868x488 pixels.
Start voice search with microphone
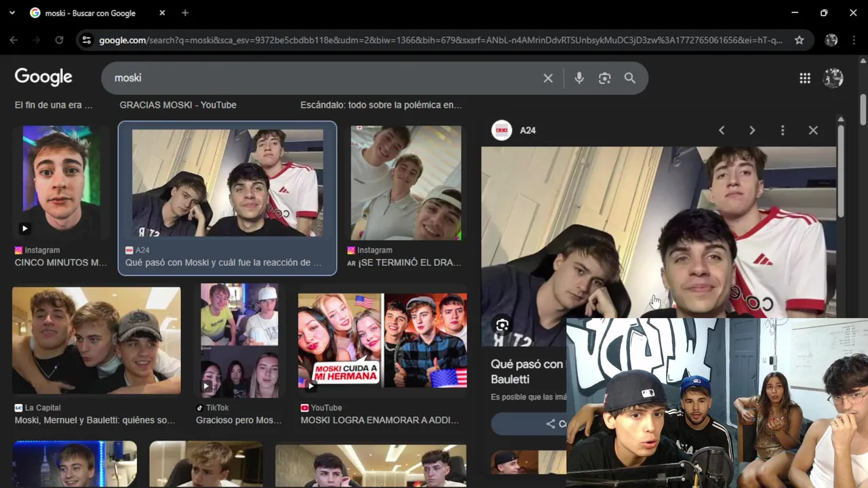578,78
